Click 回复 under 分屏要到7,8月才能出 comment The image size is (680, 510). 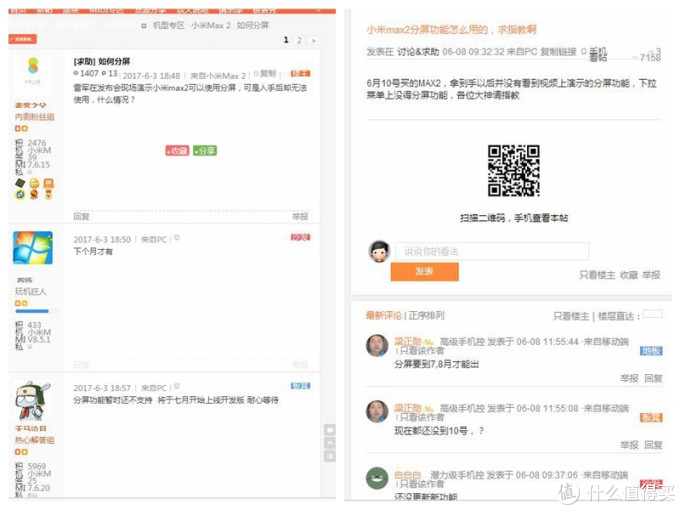[x=654, y=379]
